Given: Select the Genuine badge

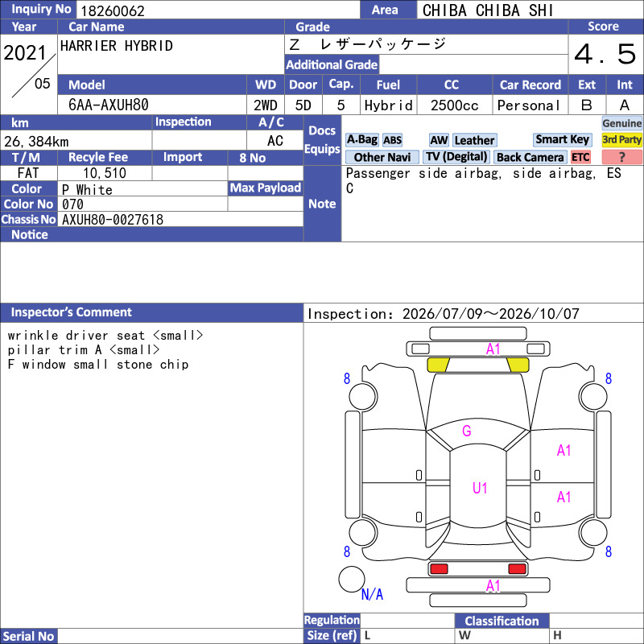Looking at the screenshot, I should pyautogui.click(x=621, y=123).
